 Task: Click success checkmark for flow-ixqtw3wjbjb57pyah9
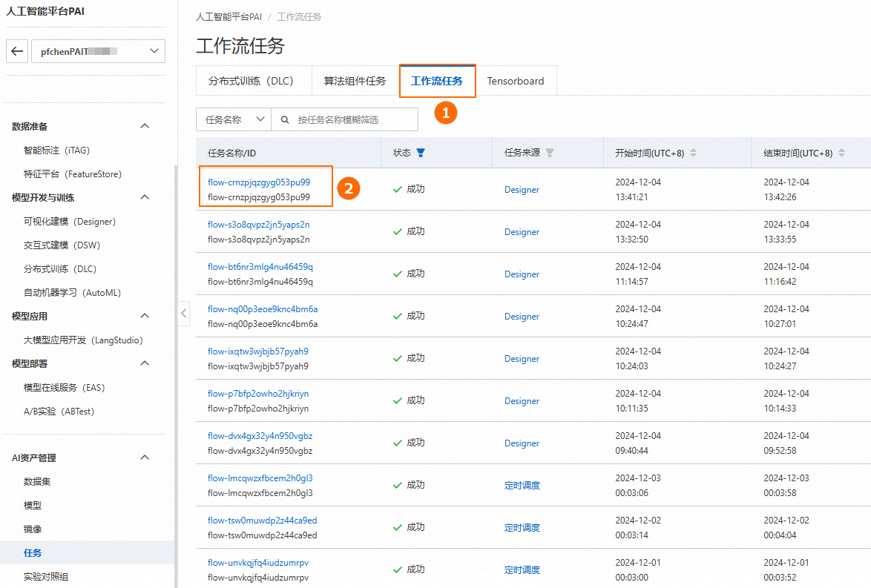(x=398, y=359)
